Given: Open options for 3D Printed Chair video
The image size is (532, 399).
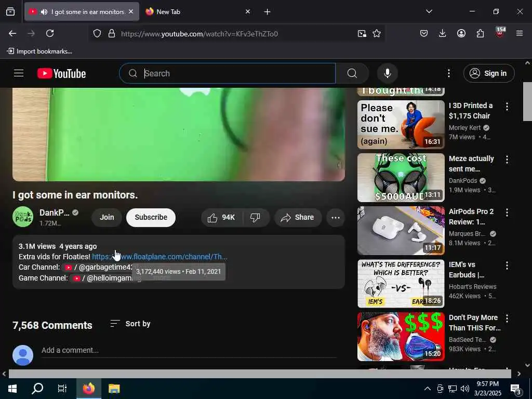Looking at the screenshot, I should click(x=507, y=107).
